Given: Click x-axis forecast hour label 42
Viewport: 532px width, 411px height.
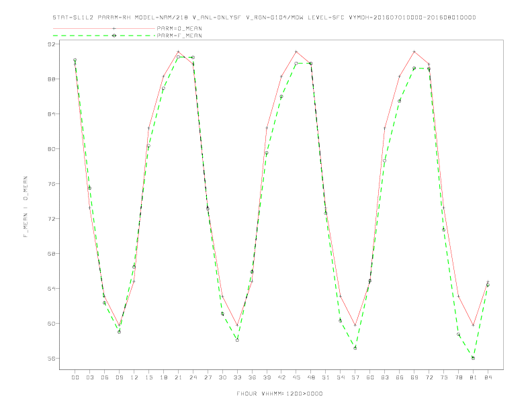Looking at the screenshot, I should 281,377.
